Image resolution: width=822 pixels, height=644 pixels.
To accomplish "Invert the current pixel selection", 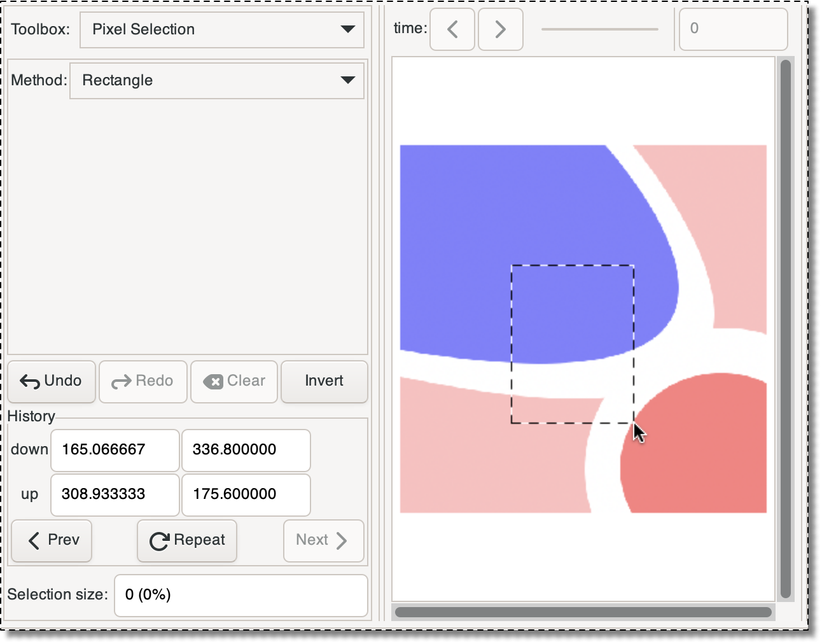I will coord(324,381).
